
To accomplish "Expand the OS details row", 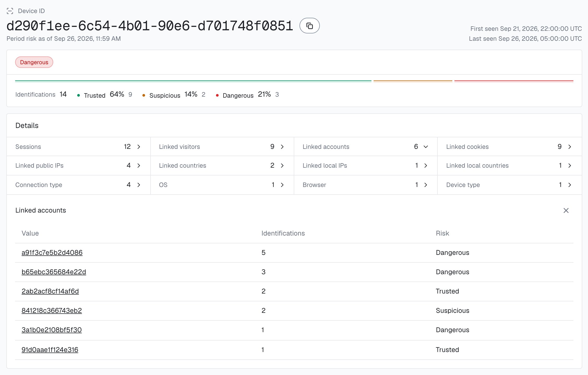I will click(222, 185).
